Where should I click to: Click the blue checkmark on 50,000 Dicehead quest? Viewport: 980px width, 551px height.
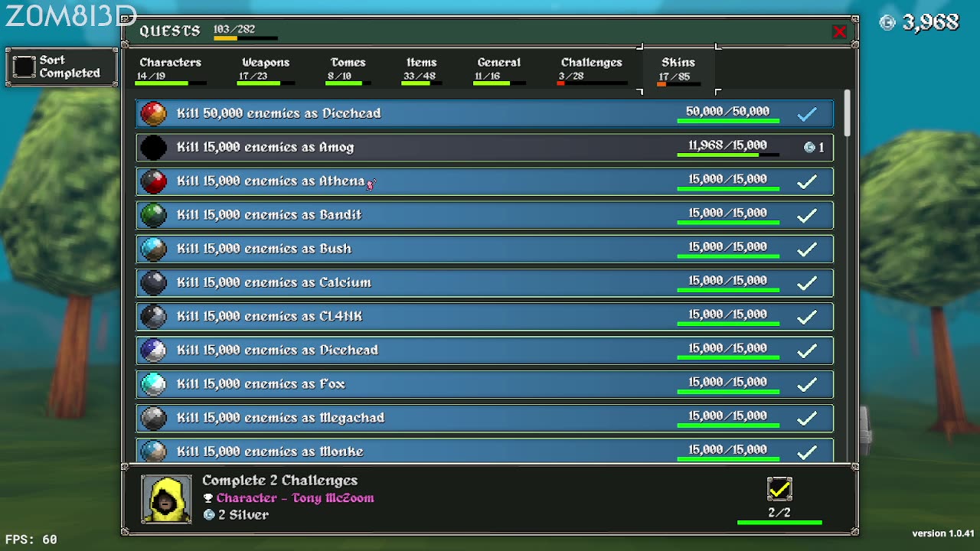(807, 114)
